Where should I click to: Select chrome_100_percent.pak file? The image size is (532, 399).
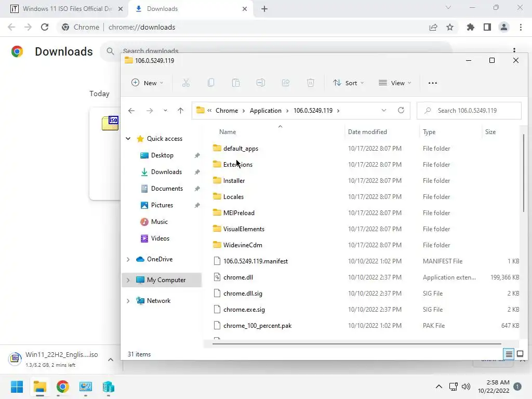click(257, 326)
